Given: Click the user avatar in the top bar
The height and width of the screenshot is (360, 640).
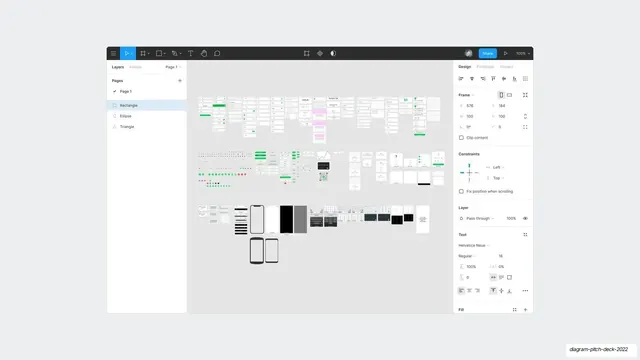Looking at the screenshot, I should [x=469, y=53].
